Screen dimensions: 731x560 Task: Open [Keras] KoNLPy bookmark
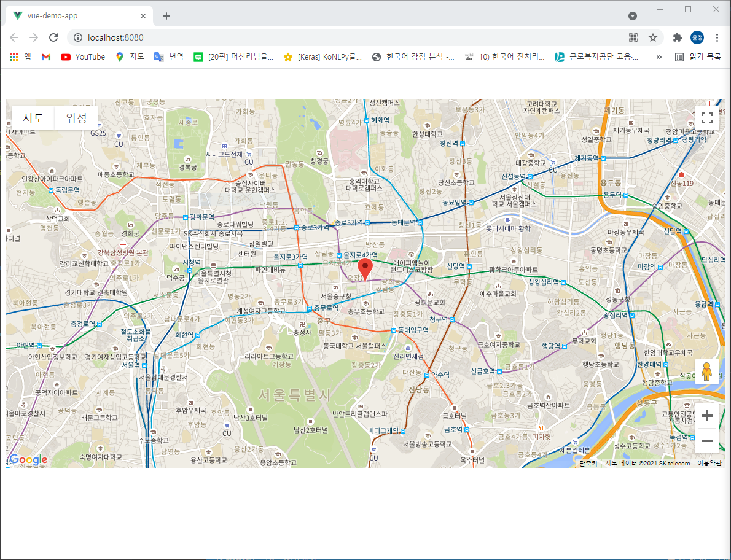323,57
